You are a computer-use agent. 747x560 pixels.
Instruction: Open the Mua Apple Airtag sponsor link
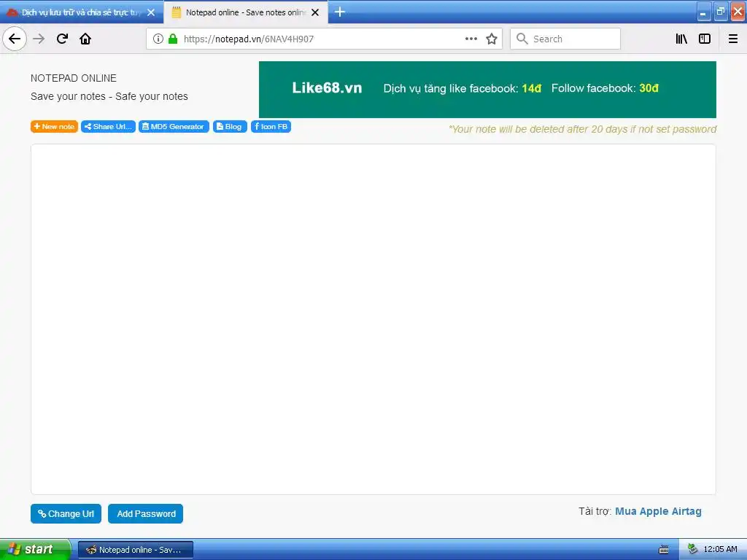coord(658,511)
